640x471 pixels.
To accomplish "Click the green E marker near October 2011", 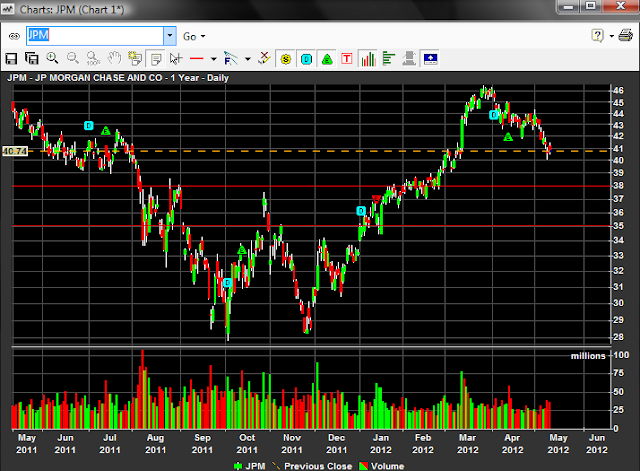I will click(242, 249).
